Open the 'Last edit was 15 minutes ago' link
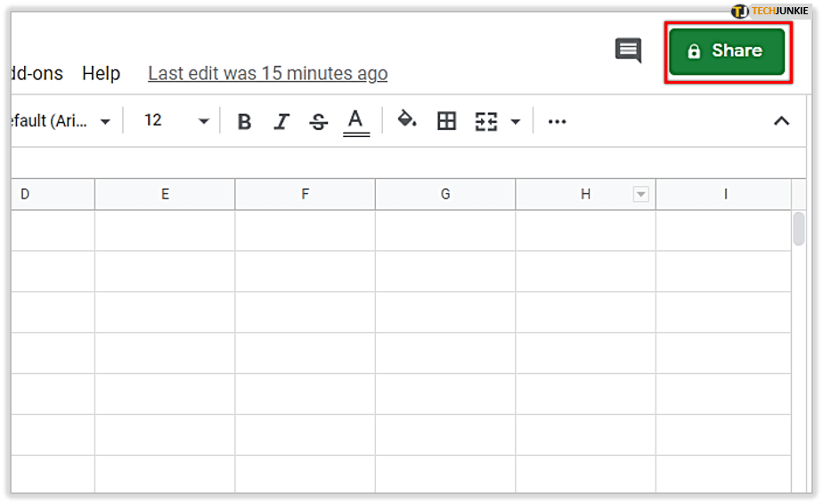Viewport: 823px width, 504px height. point(267,74)
